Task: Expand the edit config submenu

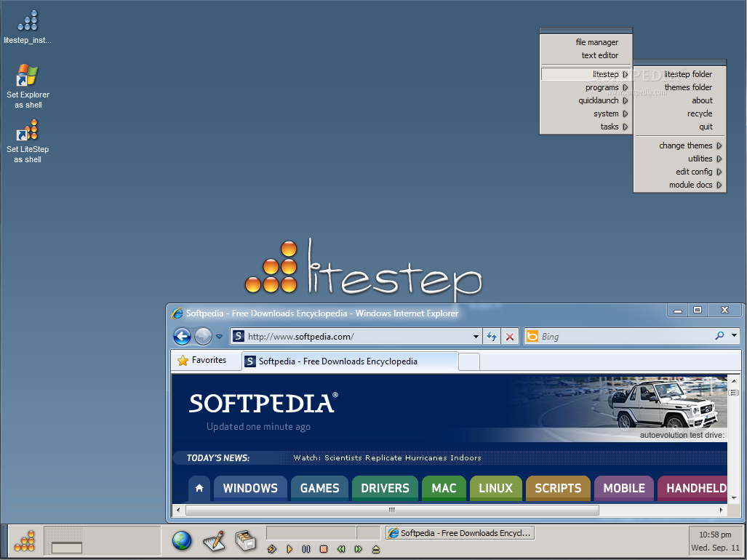Action: coord(680,172)
